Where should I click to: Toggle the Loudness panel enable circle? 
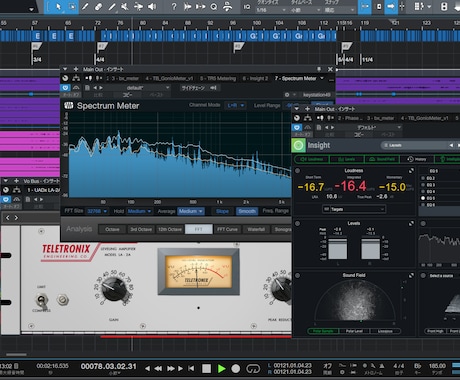tap(298, 171)
